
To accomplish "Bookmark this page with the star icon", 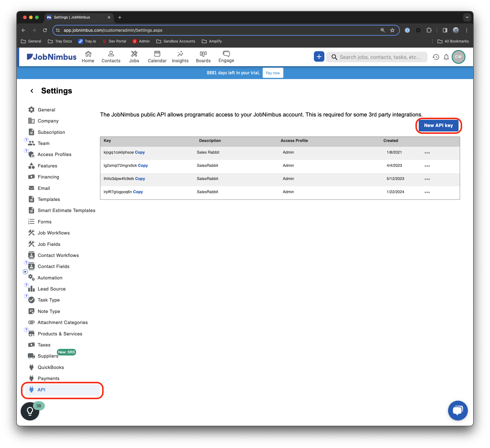I will click(392, 30).
